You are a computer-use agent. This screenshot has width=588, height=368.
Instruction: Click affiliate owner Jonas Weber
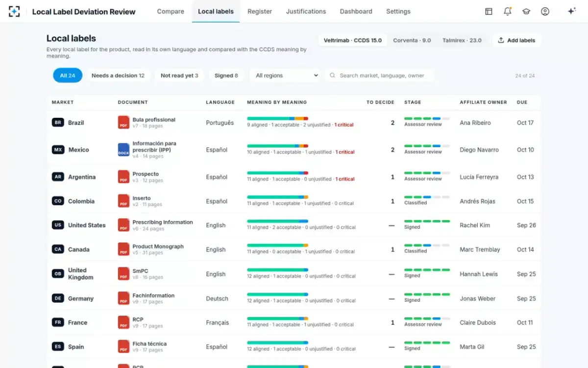(477, 298)
